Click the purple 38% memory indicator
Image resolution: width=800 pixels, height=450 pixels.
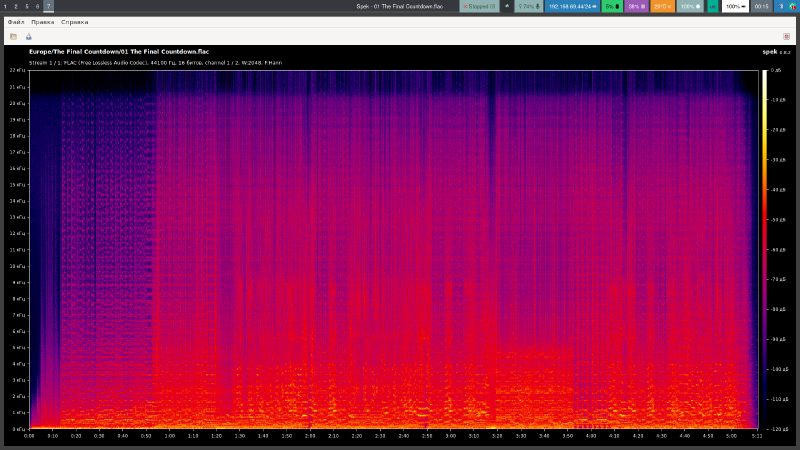point(636,6)
